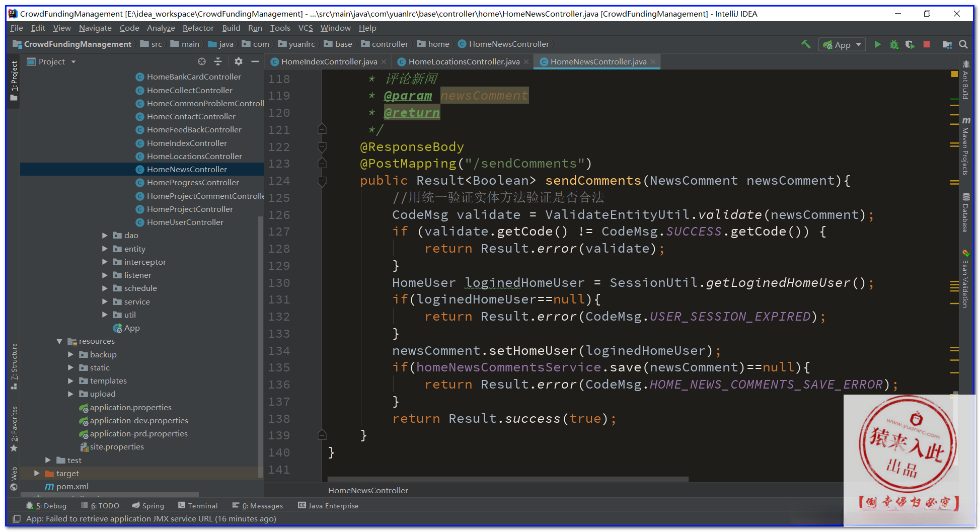Expand the service folder in tree
The width and height of the screenshot is (980, 532).
click(105, 301)
